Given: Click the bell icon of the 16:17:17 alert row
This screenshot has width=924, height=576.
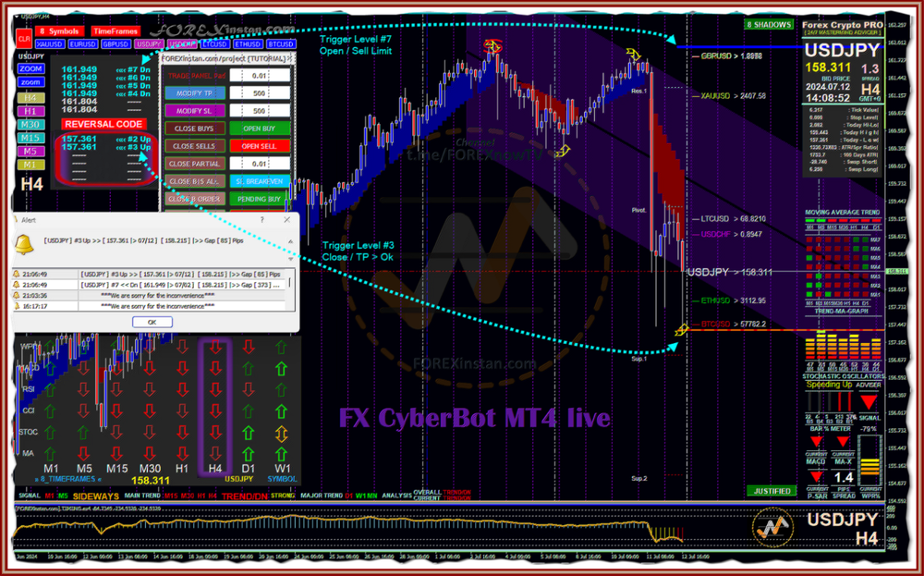Looking at the screenshot, I should (x=17, y=306).
